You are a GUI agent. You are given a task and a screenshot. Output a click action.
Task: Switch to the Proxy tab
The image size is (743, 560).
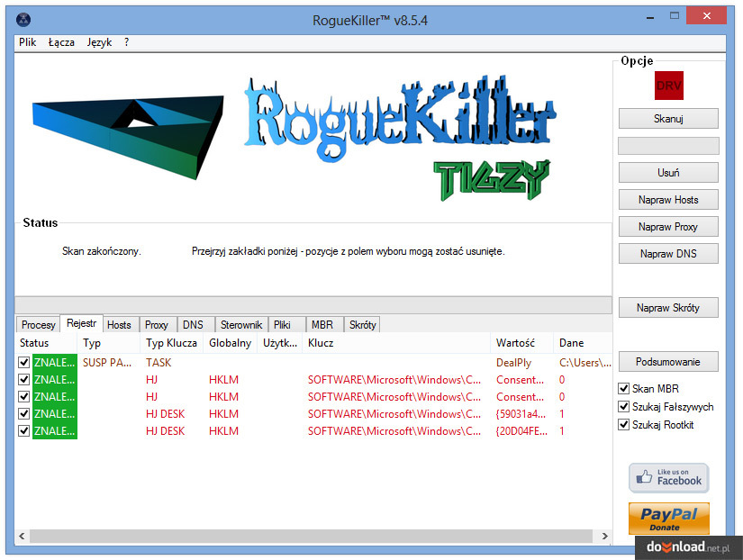pos(157,324)
